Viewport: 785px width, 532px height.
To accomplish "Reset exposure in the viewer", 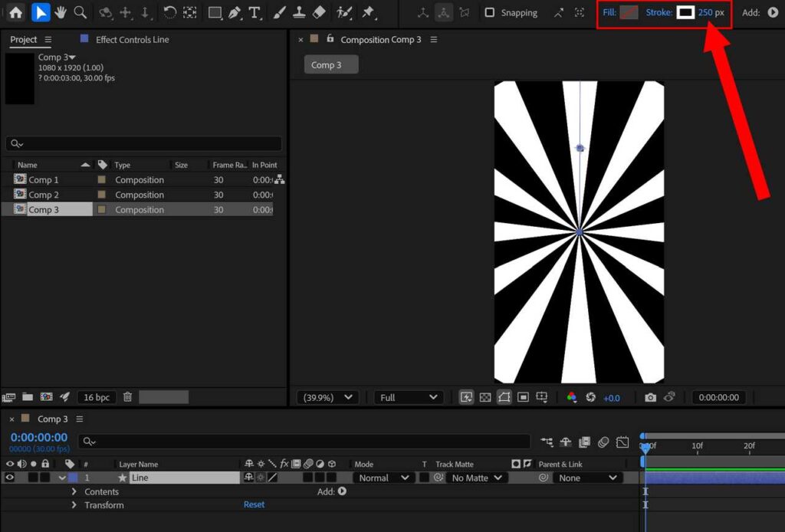I will click(591, 397).
